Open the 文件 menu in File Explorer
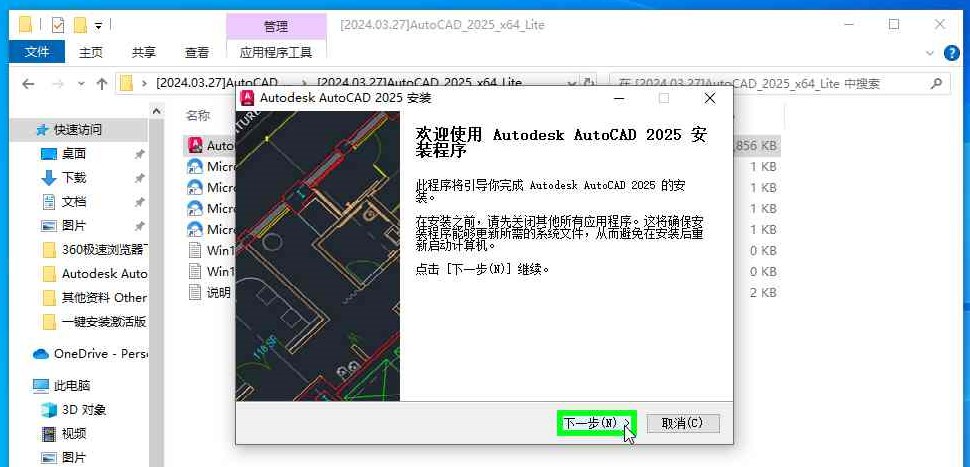The height and width of the screenshot is (467, 970). [x=37, y=52]
